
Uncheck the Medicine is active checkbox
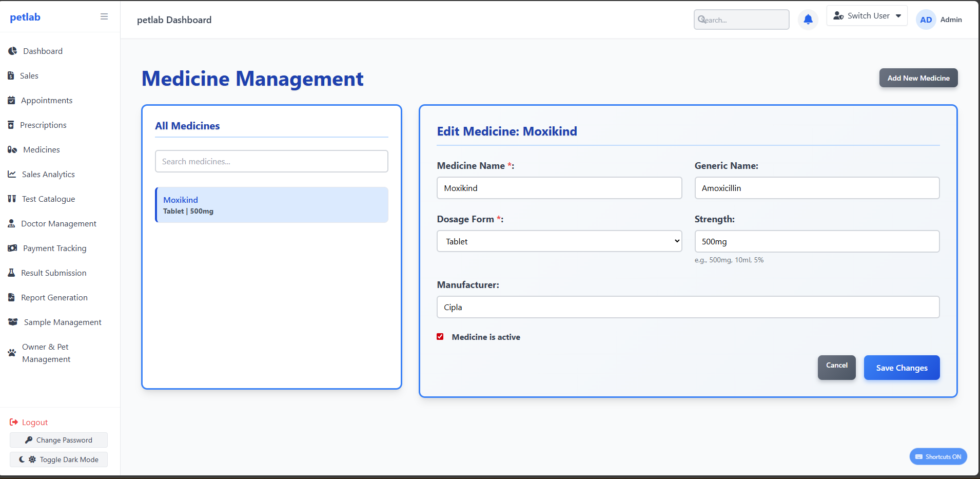pos(440,337)
